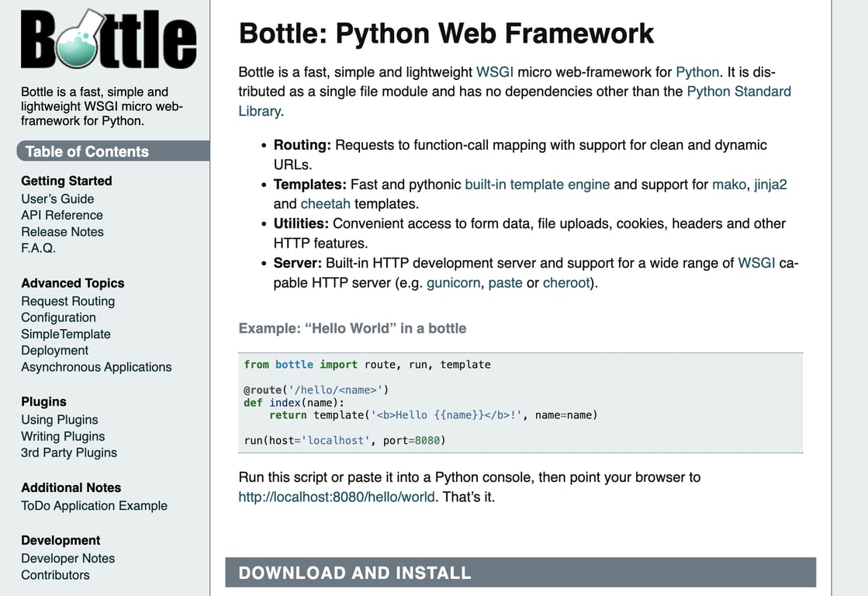868x596 pixels.
Task: Follow the Python link in intro
Action: 697,72
